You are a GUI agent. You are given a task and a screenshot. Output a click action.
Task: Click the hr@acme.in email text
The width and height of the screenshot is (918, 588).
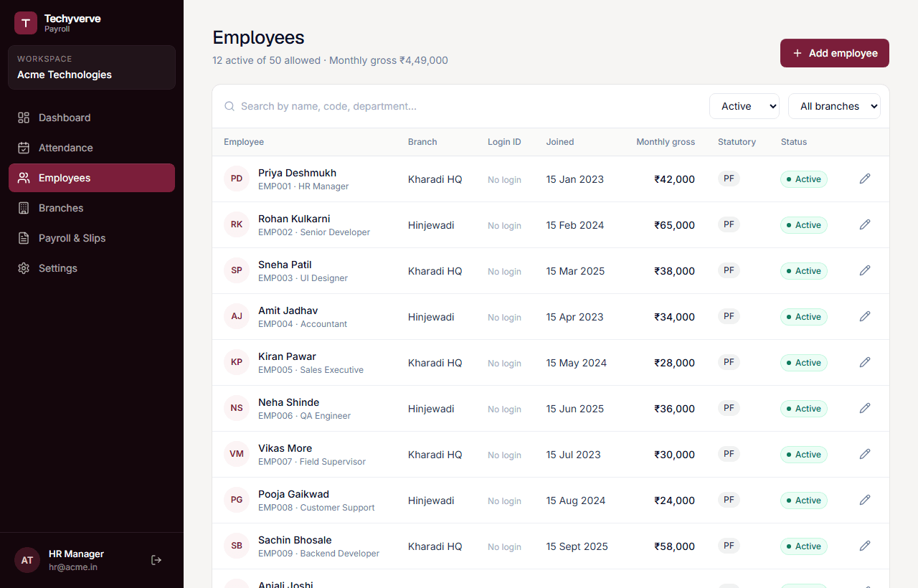[73, 567]
